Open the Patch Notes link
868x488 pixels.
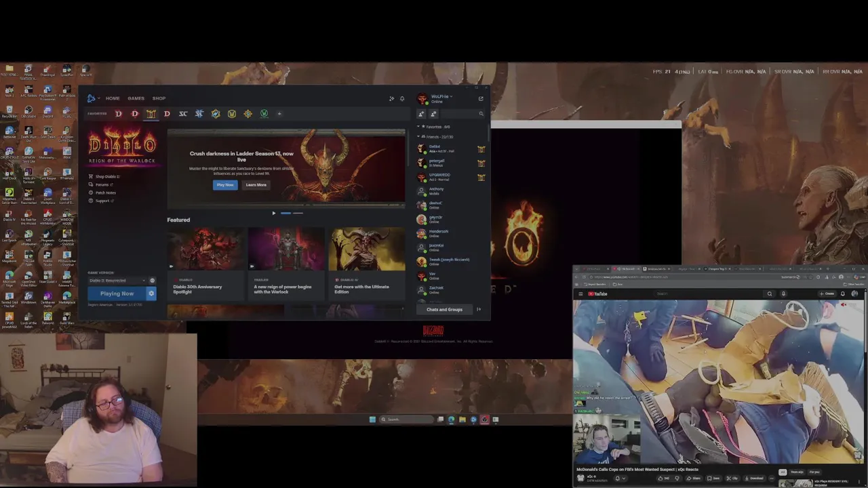click(x=102, y=192)
